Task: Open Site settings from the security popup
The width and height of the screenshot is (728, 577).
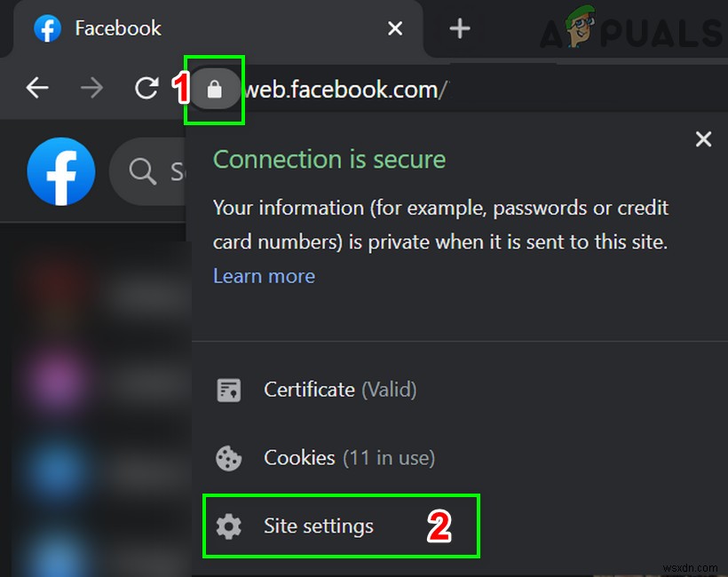Action: (x=318, y=526)
